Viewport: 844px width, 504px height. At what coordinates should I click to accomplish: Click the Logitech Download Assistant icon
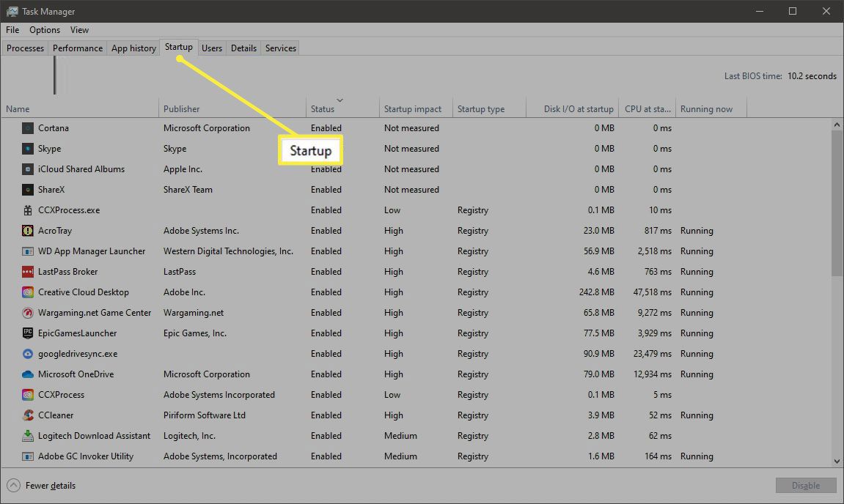tap(27, 436)
